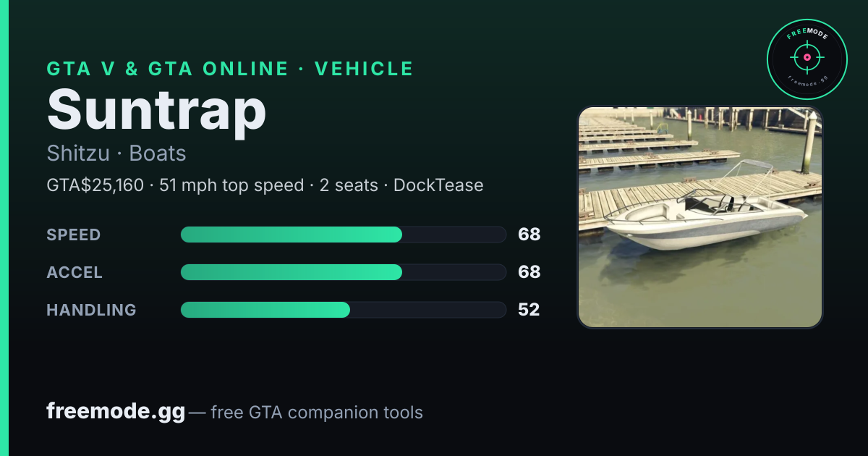868x456 pixels.
Task: Click the accel value 68
Action: point(529,272)
